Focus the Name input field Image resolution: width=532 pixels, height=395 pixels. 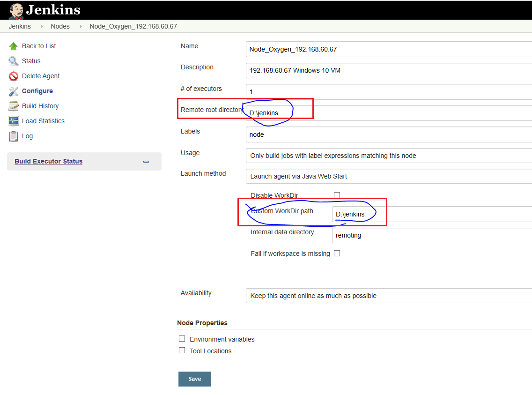[389, 49]
